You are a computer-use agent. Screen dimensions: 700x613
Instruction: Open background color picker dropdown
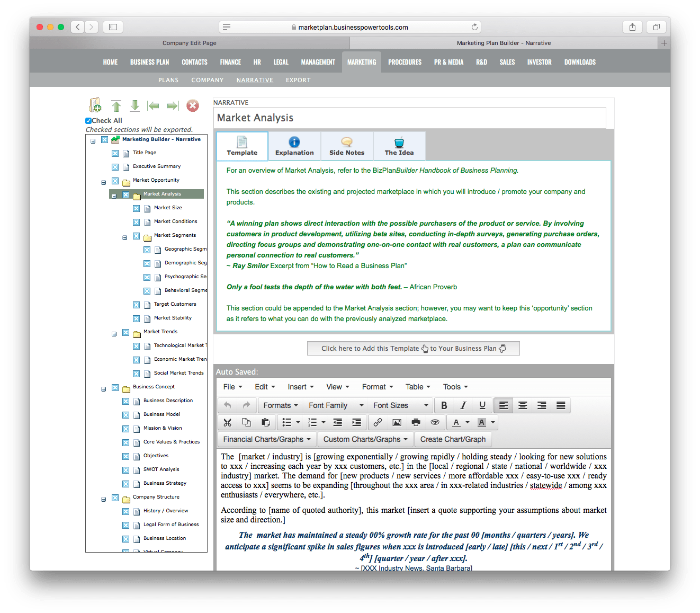pos(493,422)
